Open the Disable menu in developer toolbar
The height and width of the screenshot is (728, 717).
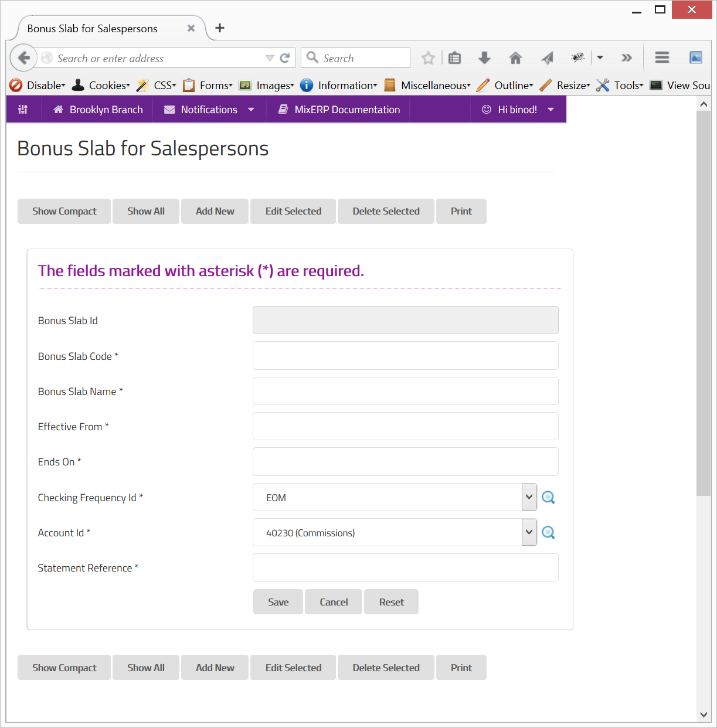[38, 86]
